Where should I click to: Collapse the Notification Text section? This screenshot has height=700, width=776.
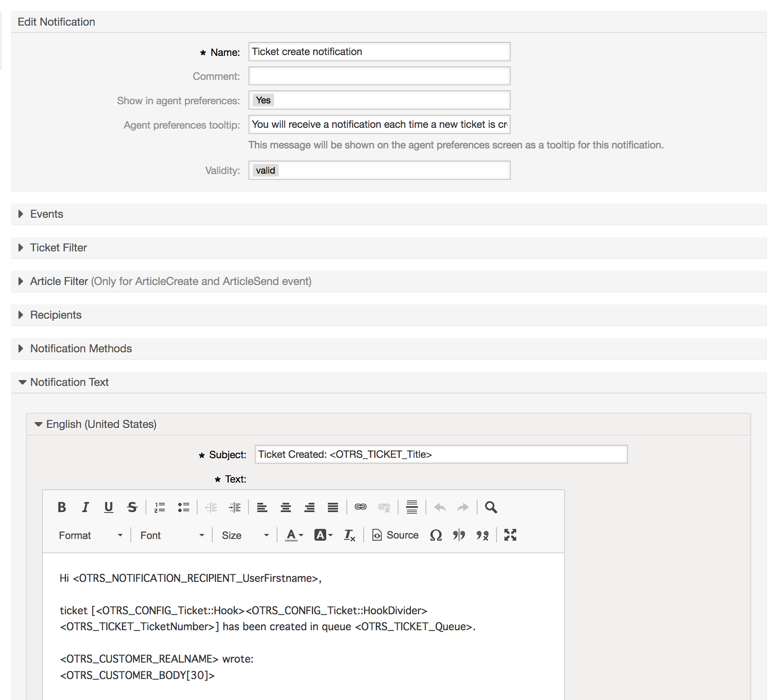tap(69, 382)
